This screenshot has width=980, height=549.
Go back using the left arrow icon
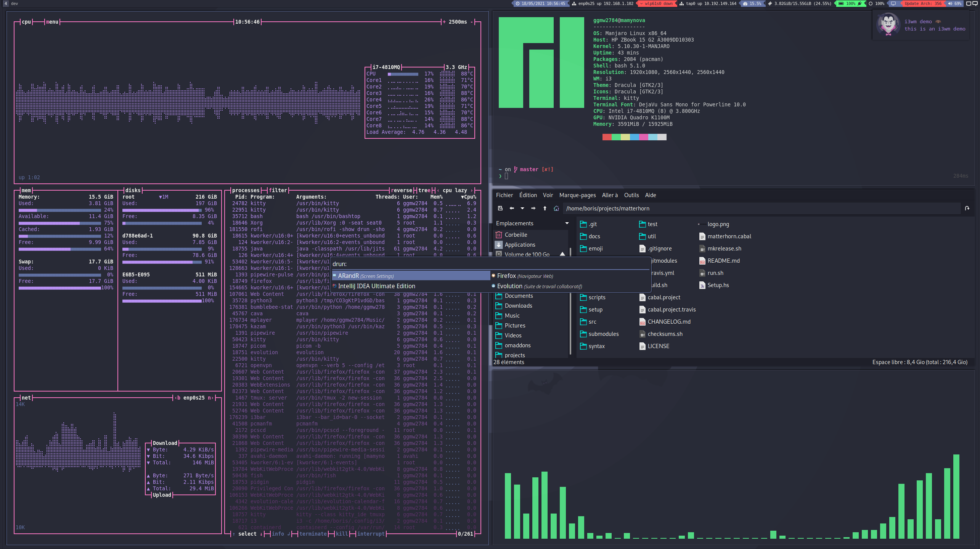(x=512, y=208)
